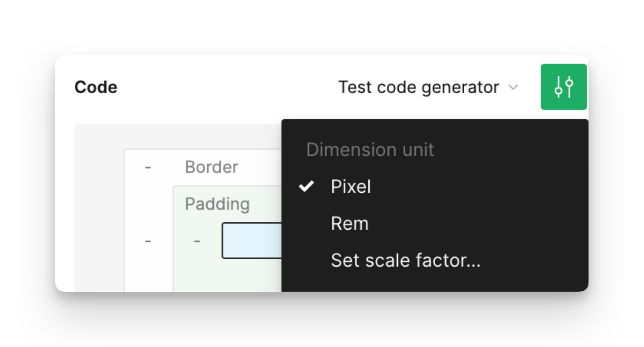
Task: Choose Rem as the dimension unit
Action: tap(435, 224)
